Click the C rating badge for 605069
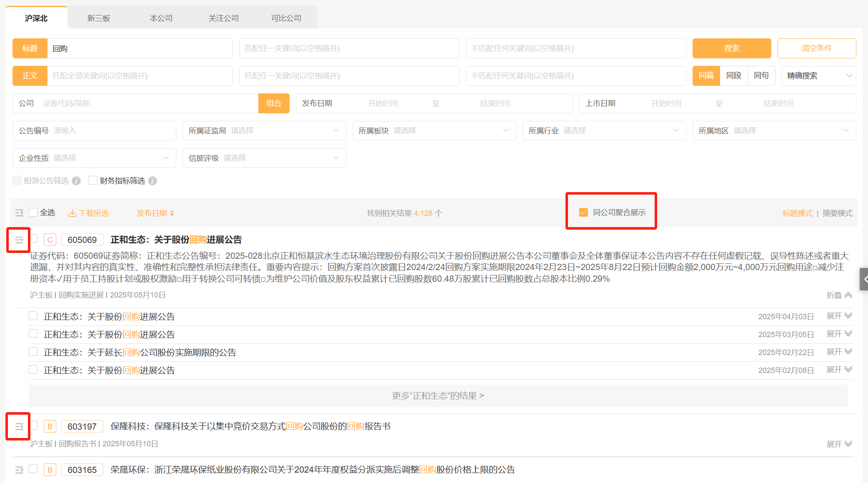868x483 pixels. click(x=50, y=240)
